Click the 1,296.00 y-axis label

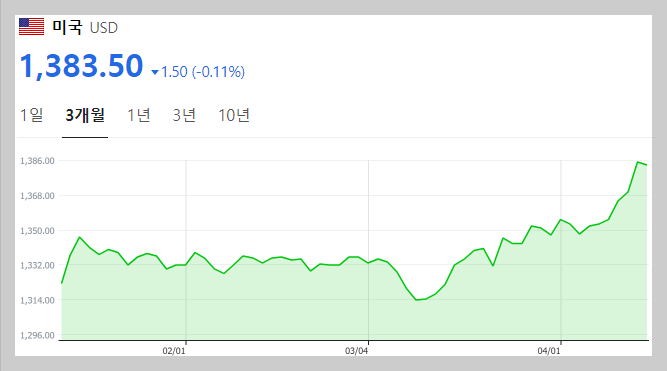[x=37, y=335]
